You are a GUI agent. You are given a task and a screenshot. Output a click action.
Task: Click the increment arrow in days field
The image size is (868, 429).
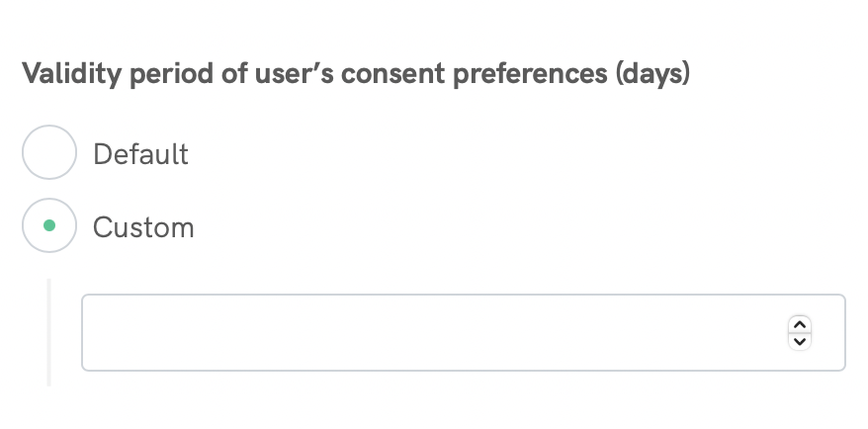(x=800, y=324)
